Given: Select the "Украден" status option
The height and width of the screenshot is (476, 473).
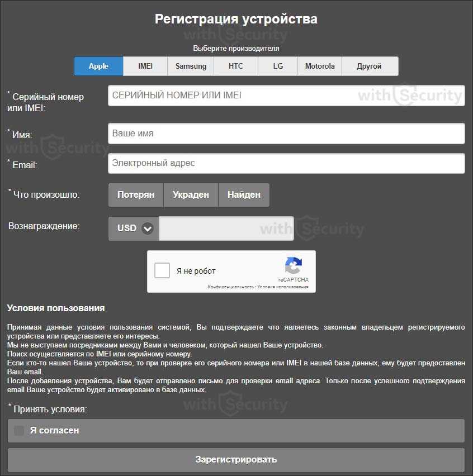Looking at the screenshot, I should coord(191,195).
